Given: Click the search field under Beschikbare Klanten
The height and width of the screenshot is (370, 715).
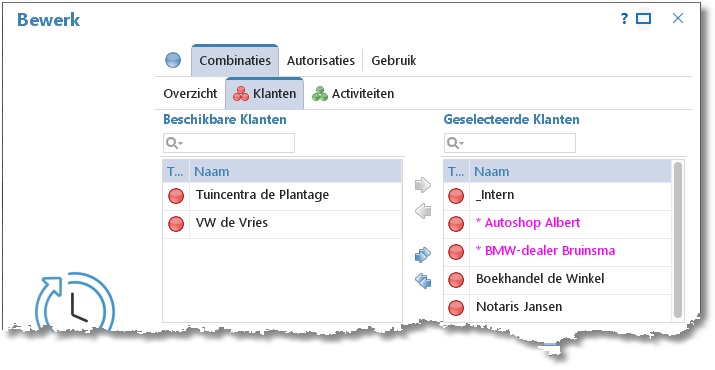Looking at the screenshot, I should (x=229, y=143).
